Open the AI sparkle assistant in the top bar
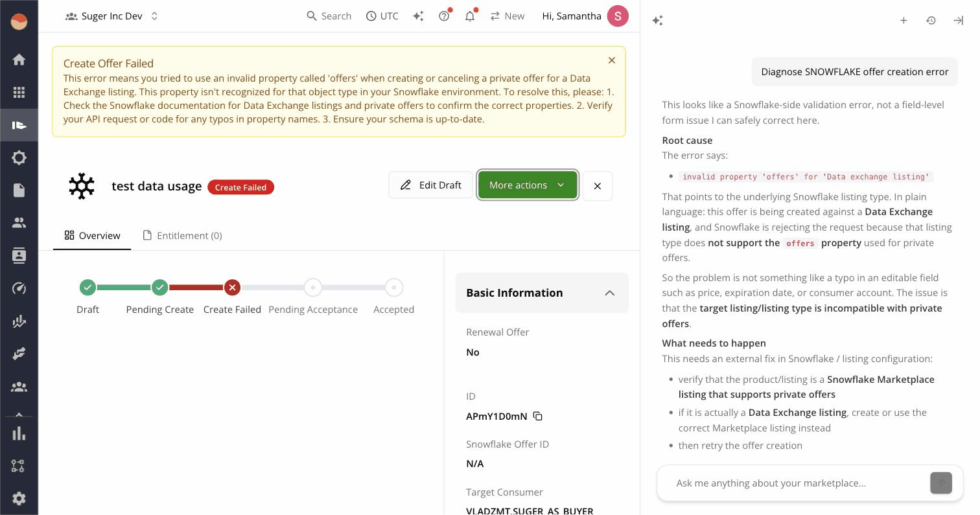This screenshot has height=515, width=980. (x=418, y=16)
